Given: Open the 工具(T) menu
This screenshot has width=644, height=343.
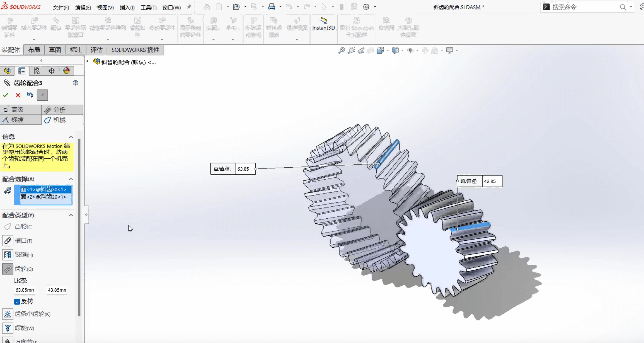Looking at the screenshot, I should [x=148, y=8].
